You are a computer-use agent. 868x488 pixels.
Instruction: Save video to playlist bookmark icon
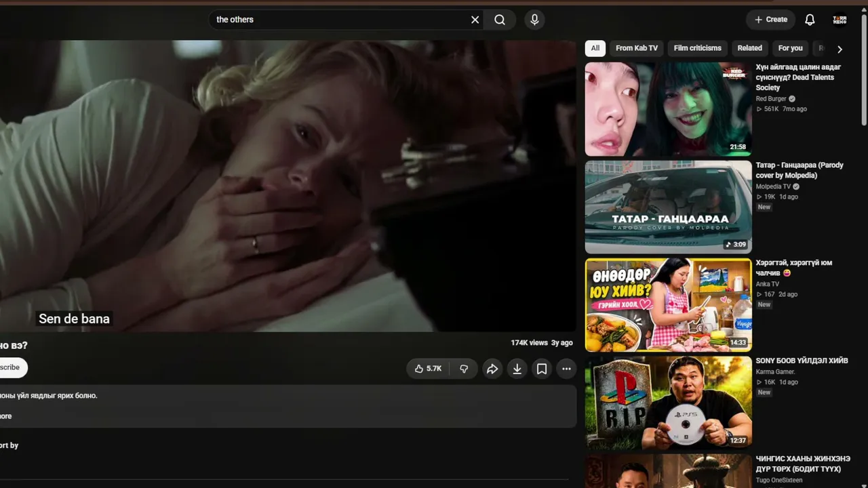coord(542,369)
